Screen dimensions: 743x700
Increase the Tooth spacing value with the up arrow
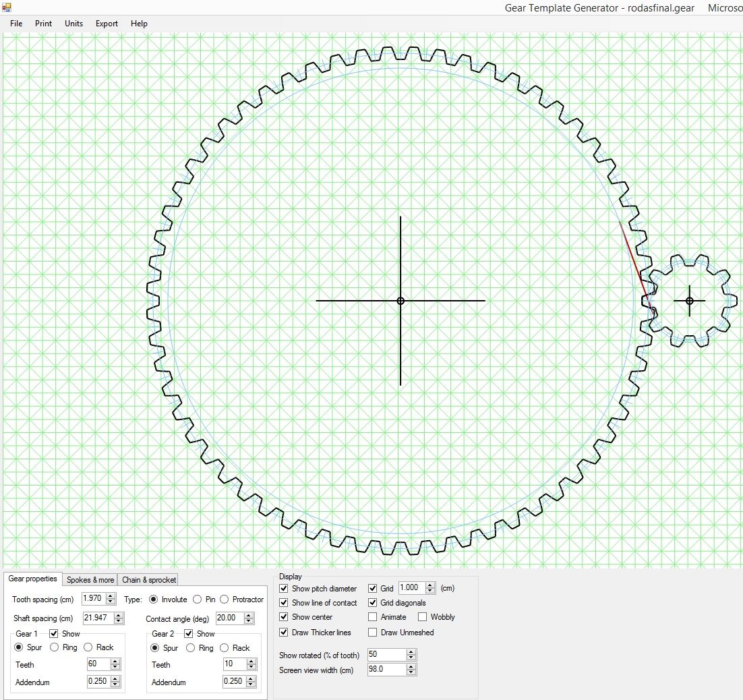tap(111, 595)
